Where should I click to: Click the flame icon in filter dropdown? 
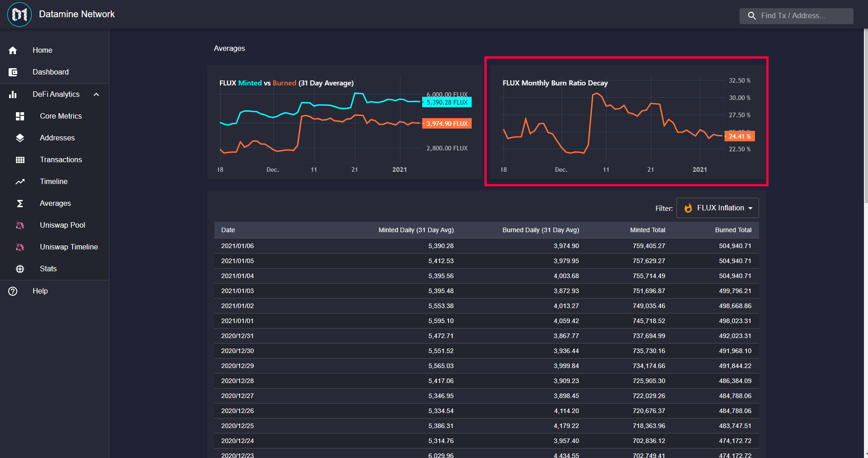(x=688, y=208)
